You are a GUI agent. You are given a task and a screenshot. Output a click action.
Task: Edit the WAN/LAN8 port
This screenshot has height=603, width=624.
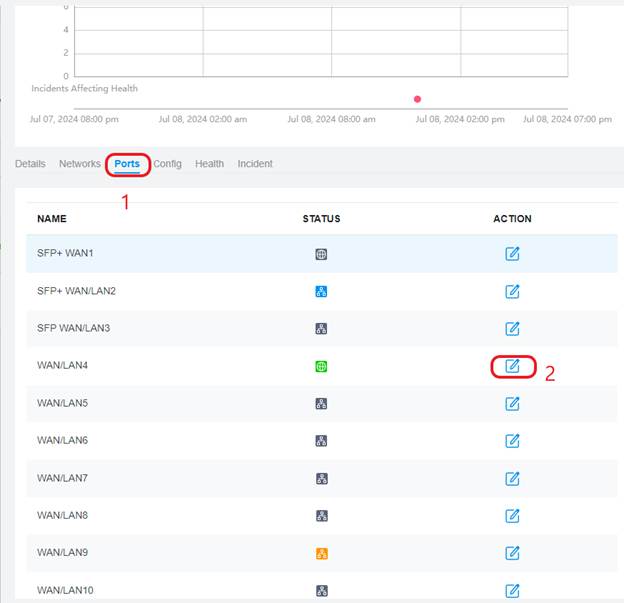(x=512, y=515)
